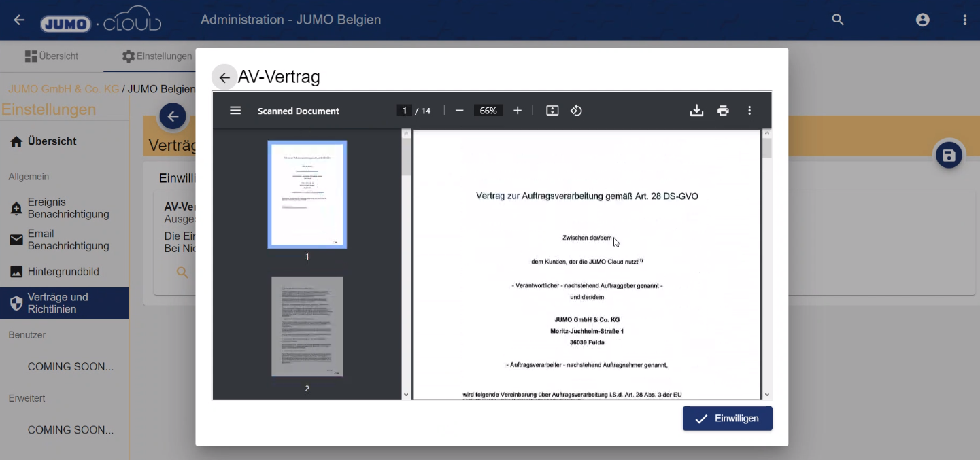
Task: Switch to the Übersicht tab
Action: [x=52, y=56]
